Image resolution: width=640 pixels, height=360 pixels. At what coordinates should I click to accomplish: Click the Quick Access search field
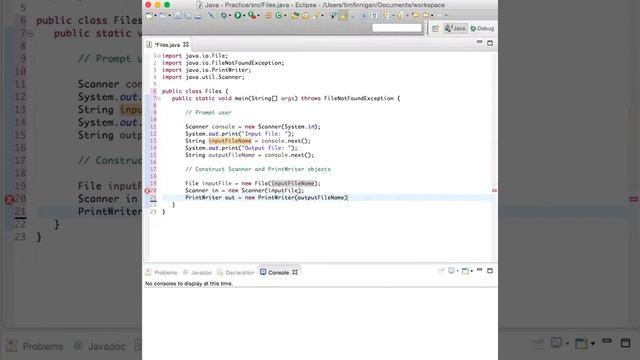[x=397, y=28]
